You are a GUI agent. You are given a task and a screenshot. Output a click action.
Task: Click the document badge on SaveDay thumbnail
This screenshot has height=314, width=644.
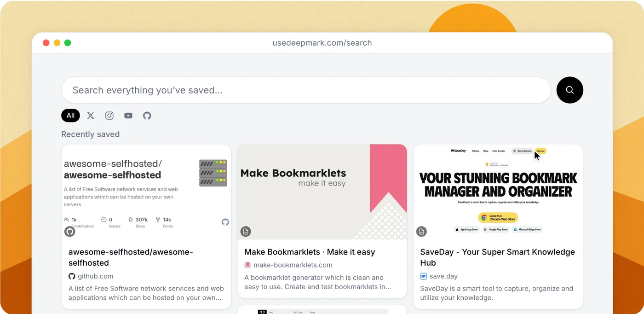421,231
